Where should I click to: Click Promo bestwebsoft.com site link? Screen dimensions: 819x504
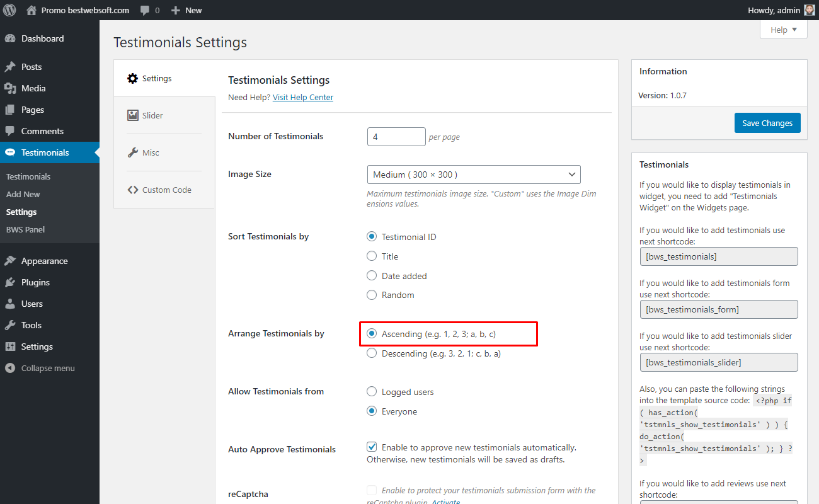78,10
